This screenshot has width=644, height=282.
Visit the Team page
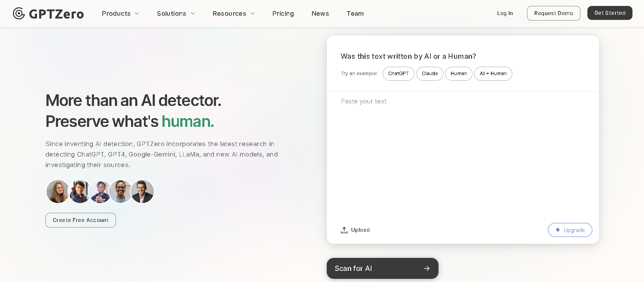click(355, 14)
